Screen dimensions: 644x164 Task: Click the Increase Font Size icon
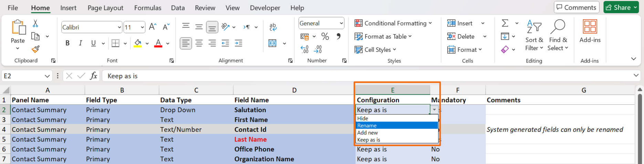point(153,27)
